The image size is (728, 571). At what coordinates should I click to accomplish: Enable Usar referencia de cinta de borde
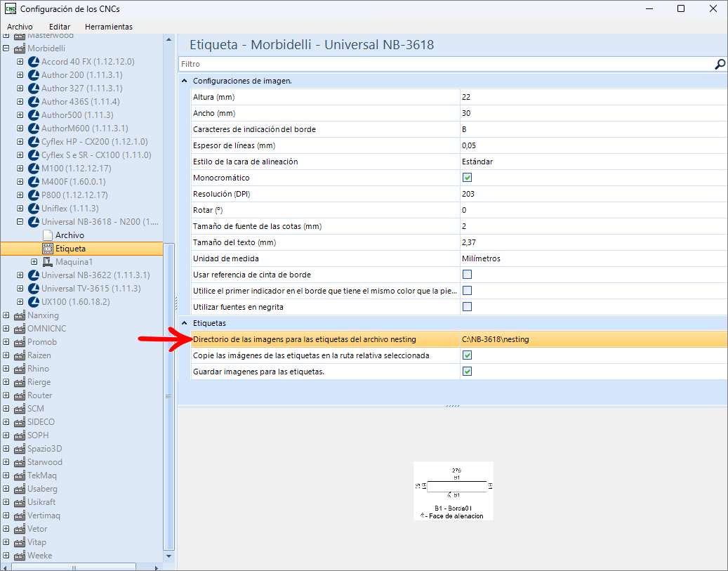467,275
